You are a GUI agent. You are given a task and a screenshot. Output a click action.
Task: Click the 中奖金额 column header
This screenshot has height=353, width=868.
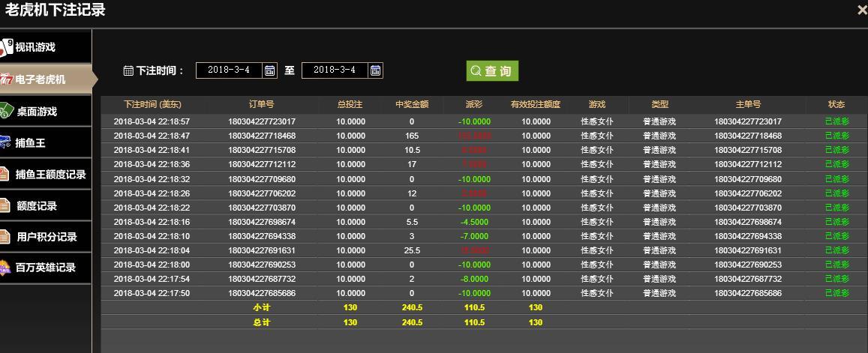coord(412,105)
